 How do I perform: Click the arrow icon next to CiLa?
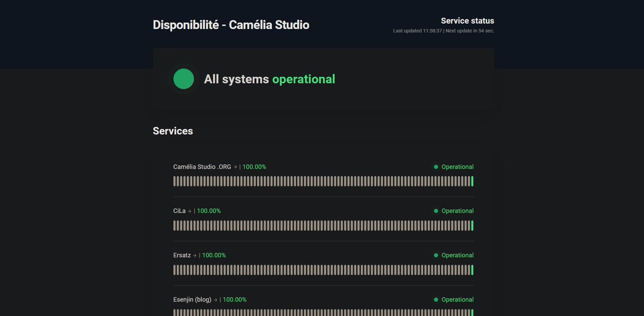pyautogui.click(x=189, y=211)
